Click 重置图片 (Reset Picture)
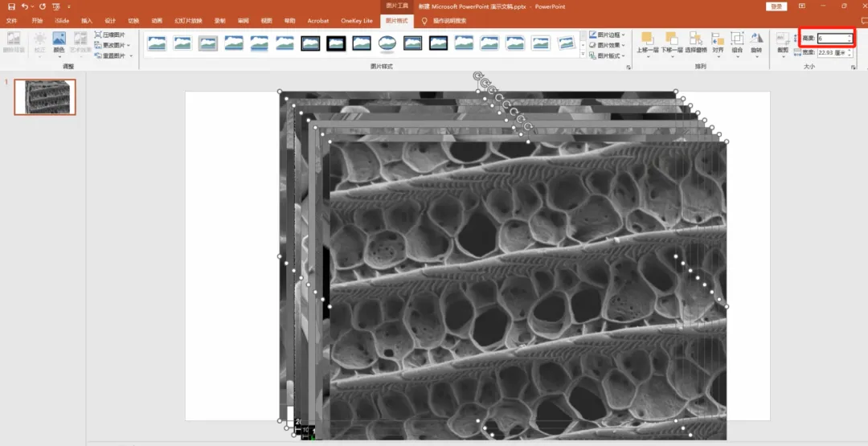Image resolution: width=868 pixels, height=446 pixels. click(x=109, y=55)
